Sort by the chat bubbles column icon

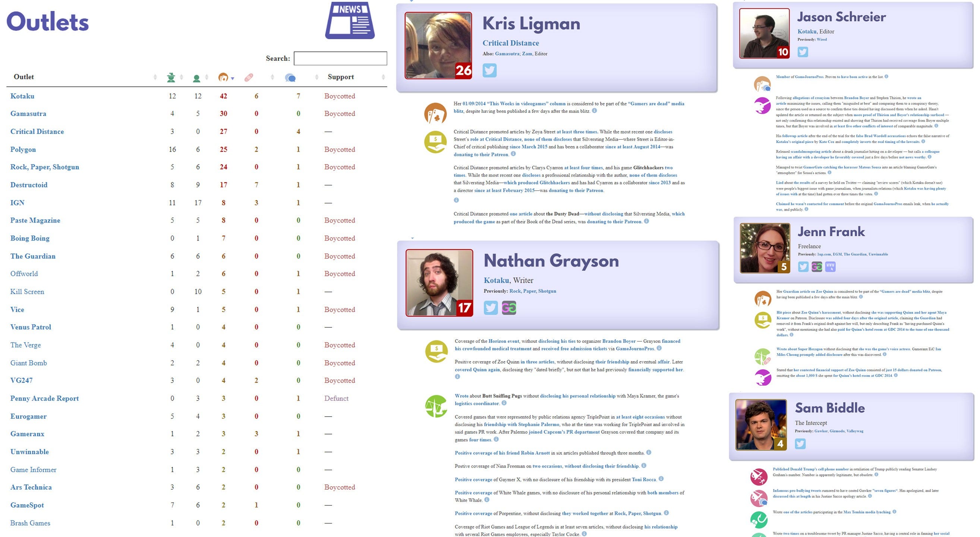click(290, 78)
